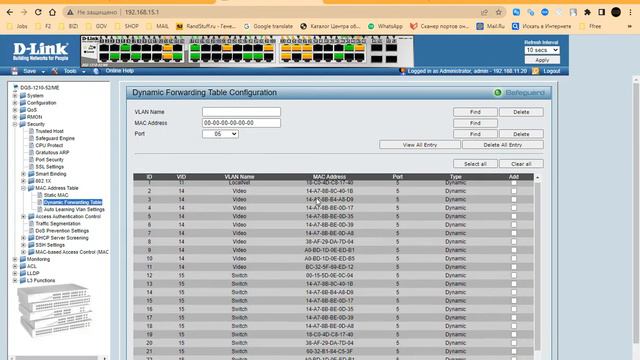This screenshot has width=640, height=360.
Task: Click the Delete All Entry button
Action: tap(502, 145)
